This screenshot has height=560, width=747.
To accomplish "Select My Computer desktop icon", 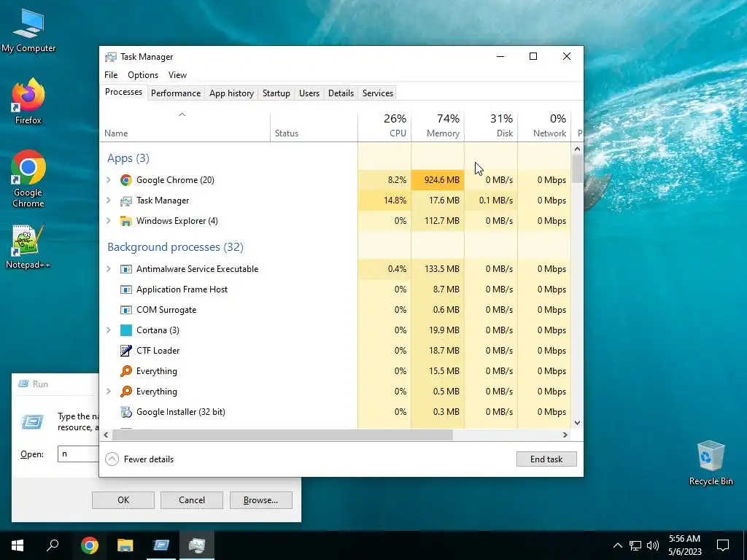I will 28,31.
